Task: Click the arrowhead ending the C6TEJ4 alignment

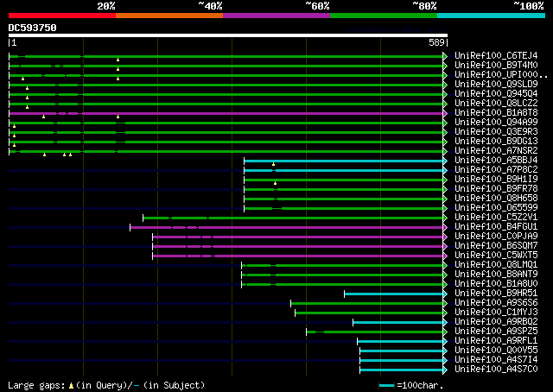Action: coord(445,56)
